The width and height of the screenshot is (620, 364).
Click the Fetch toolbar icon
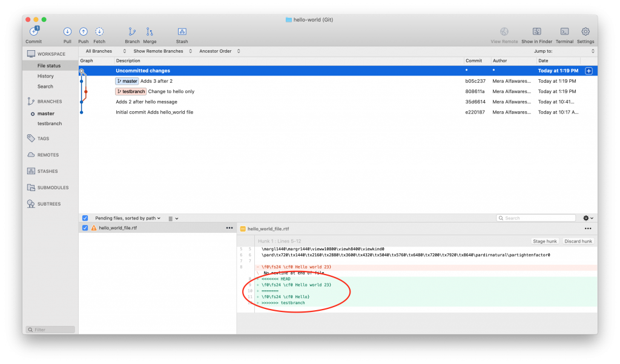(99, 32)
